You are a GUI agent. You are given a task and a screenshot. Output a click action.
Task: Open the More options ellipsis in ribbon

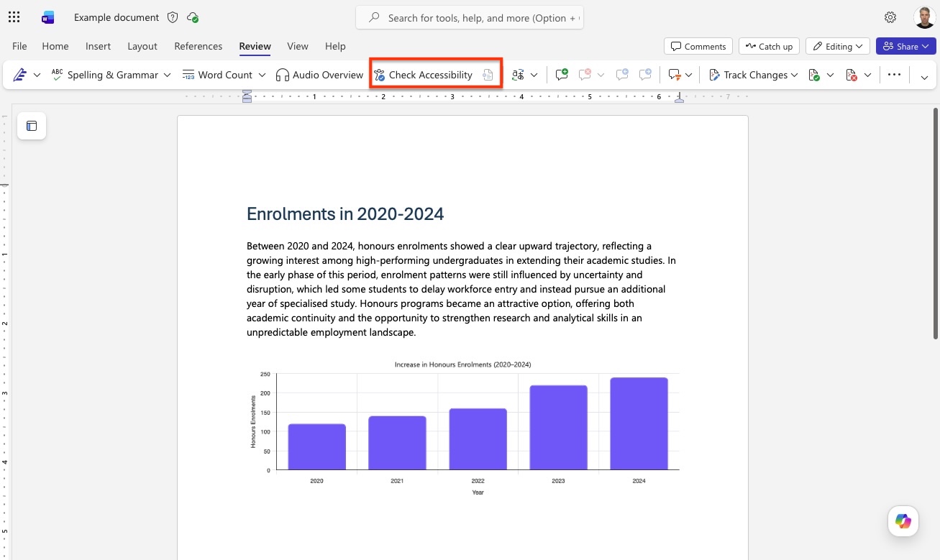pos(894,75)
